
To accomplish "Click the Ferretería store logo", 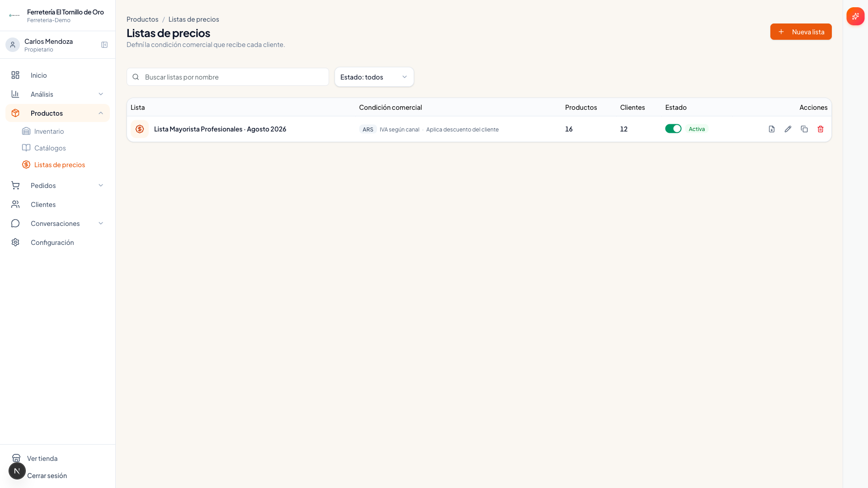I will point(14,15).
